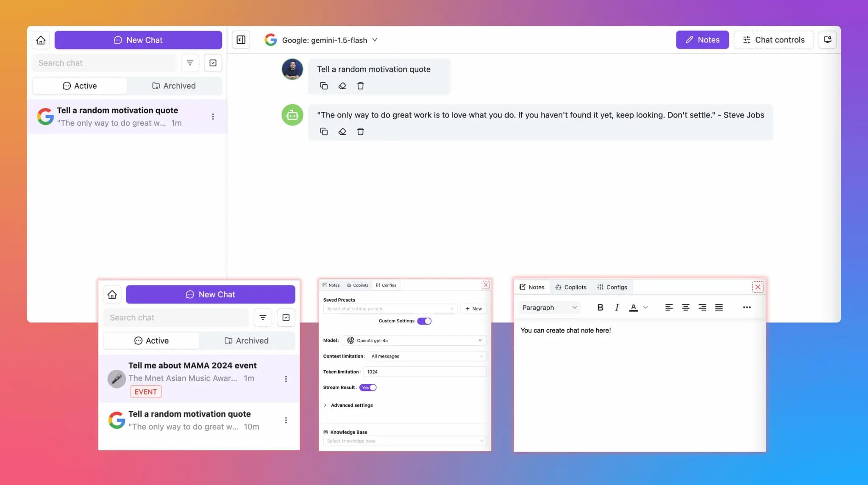Click the delete icon on user message
This screenshot has height=485, width=868.
(x=360, y=86)
